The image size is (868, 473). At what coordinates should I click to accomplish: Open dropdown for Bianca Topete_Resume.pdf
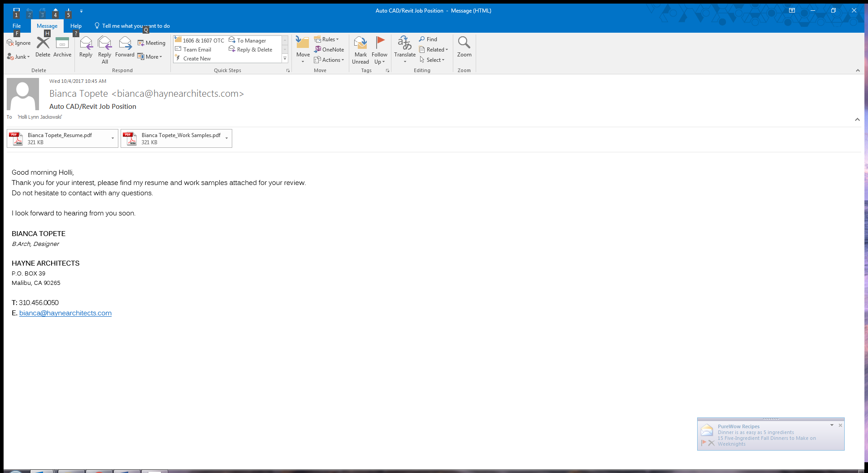[113, 138]
